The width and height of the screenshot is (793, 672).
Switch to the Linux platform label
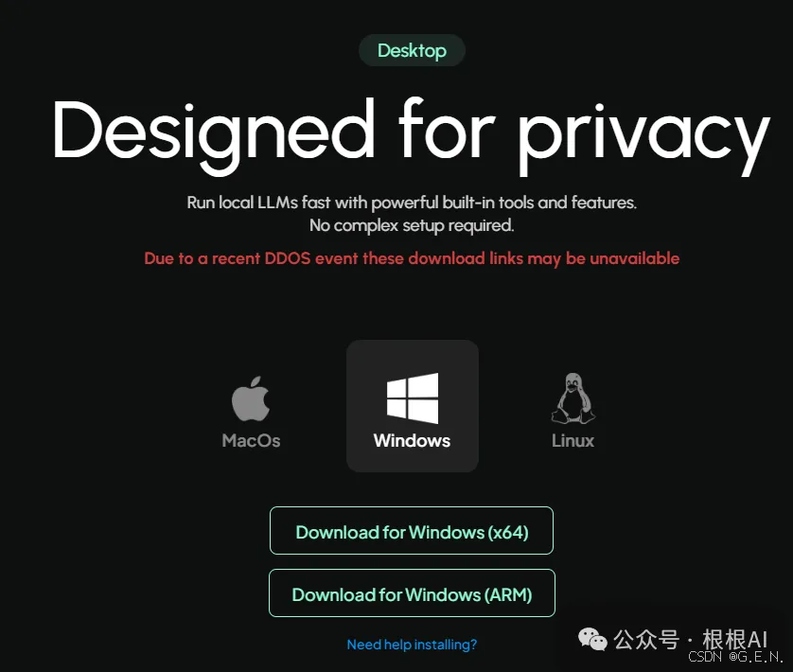tap(573, 441)
